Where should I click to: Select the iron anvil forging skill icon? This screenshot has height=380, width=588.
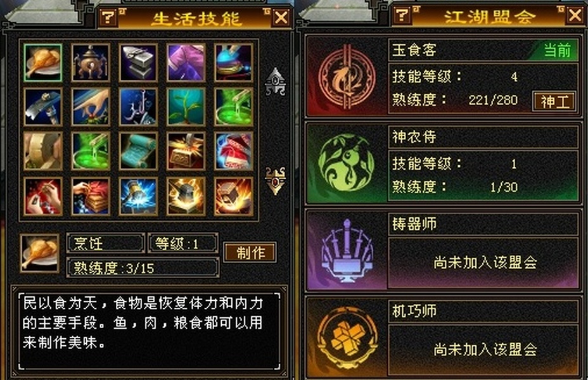point(138,63)
